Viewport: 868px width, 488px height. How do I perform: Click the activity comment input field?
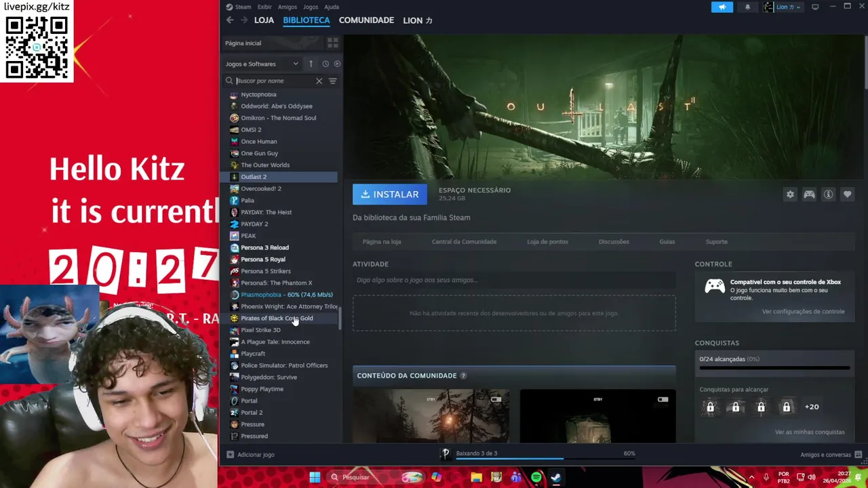(514, 280)
